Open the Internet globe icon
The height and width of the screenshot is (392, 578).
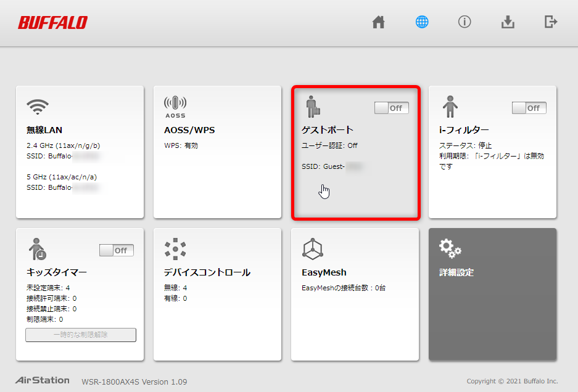coord(422,22)
